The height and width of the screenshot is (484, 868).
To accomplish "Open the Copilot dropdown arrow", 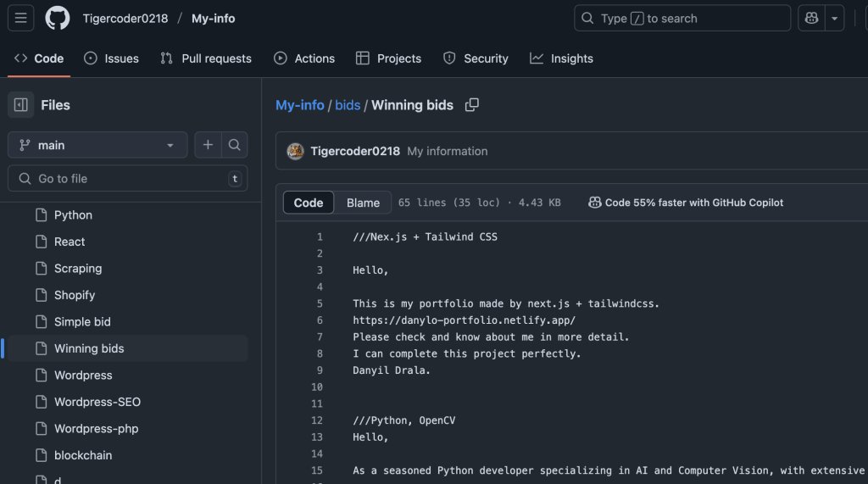I will tap(835, 18).
